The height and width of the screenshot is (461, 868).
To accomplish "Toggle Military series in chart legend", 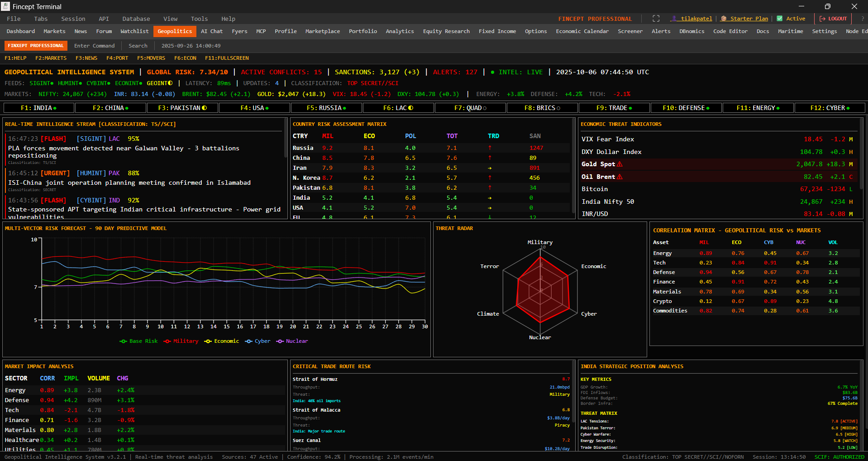I will [186, 341].
